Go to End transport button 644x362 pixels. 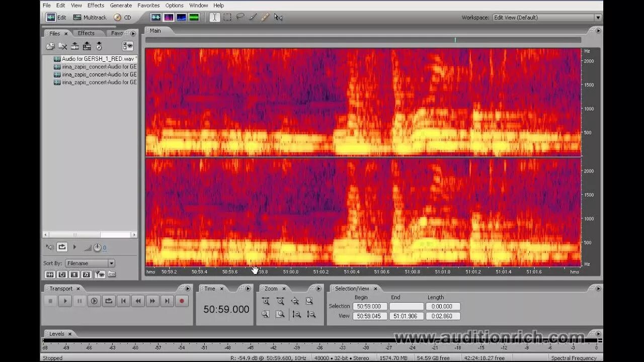(x=167, y=301)
